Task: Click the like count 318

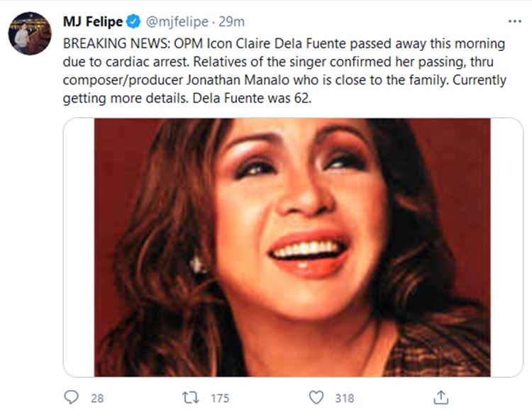Action: [344, 398]
